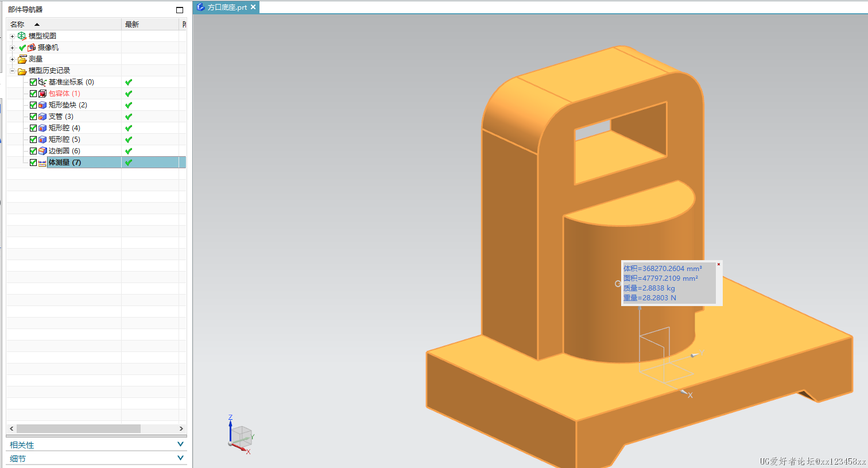Click the 摄像机 camera icon

pos(32,48)
